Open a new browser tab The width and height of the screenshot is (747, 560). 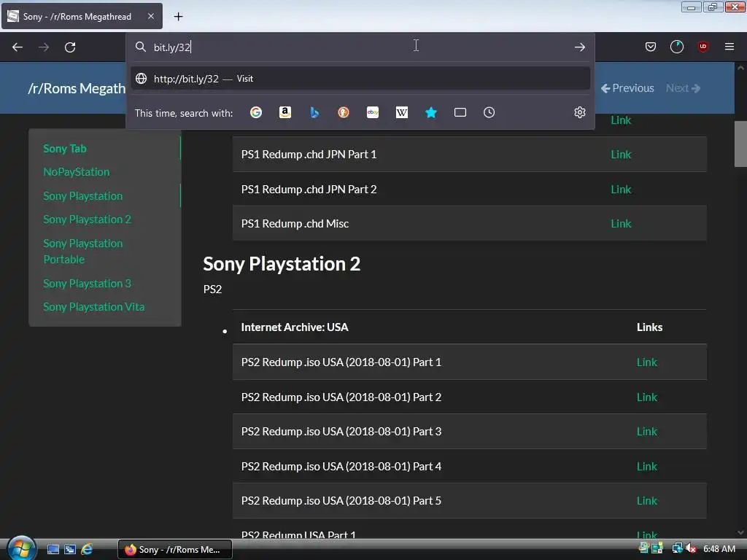[x=178, y=17]
